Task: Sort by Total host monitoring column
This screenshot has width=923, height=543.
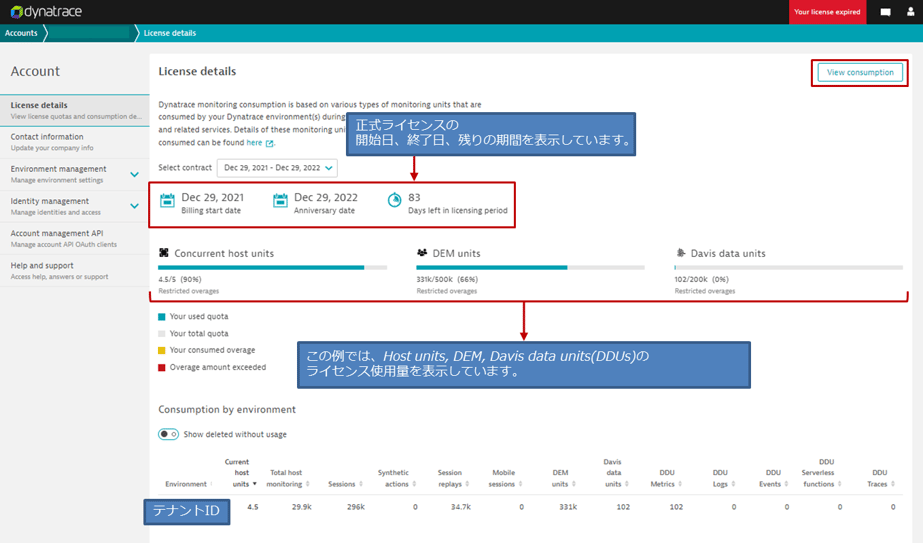Action: pos(288,478)
